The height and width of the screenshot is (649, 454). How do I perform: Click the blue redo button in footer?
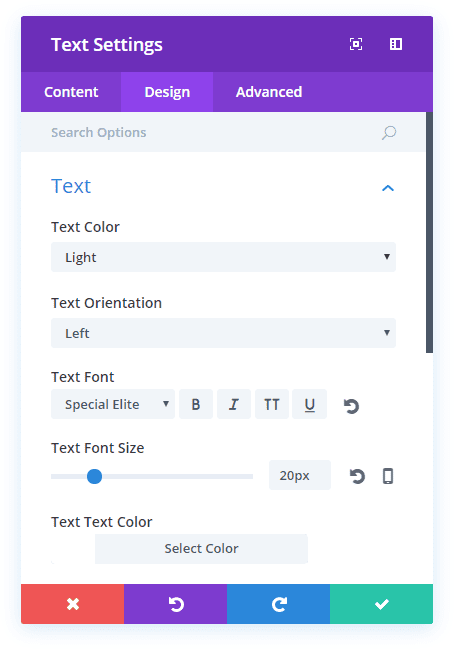(x=279, y=604)
